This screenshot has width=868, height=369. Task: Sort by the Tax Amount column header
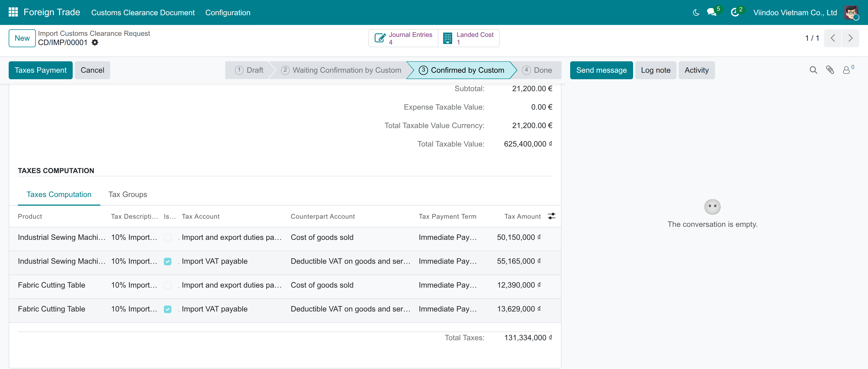pos(522,216)
